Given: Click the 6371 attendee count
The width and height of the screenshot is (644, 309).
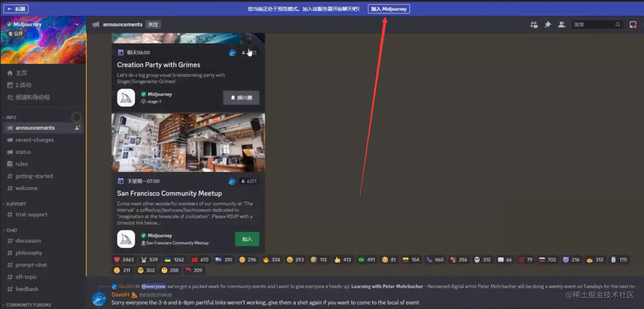Looking at the screenshot, I should (x=249, y=181).
